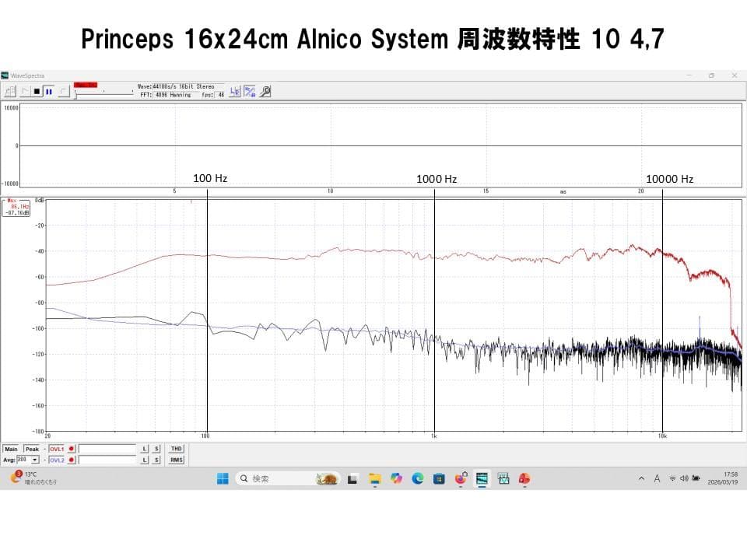Click the L load button for OVL2

(145, 460)
